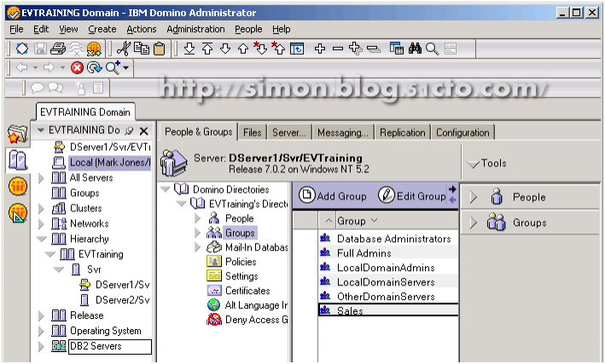Click the Copy icon in toolbar

[142, 49]
